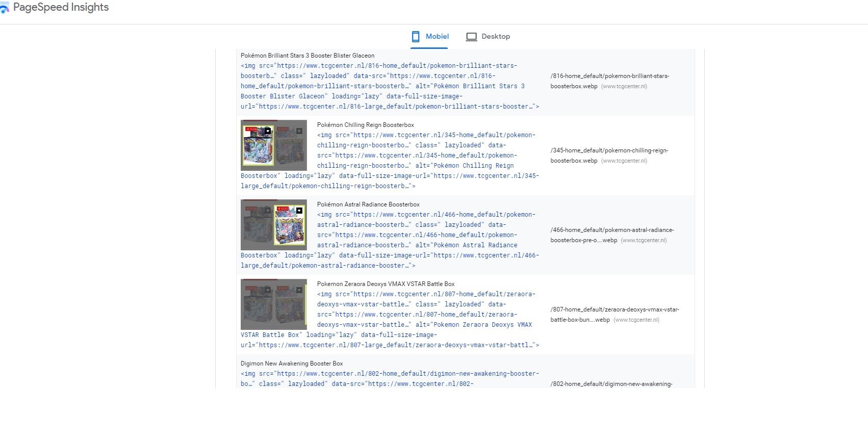Select the 'Digimon New Awakening Booster Box' title
Viewport: 868px width, 441px height.
pyautogui.click(x=292, y=364)
